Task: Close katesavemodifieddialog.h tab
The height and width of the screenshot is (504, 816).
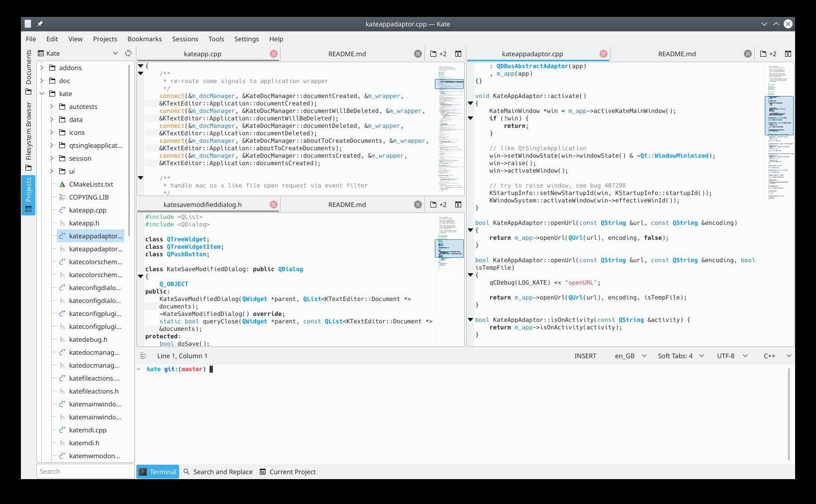Action: (x=274, y=204)
